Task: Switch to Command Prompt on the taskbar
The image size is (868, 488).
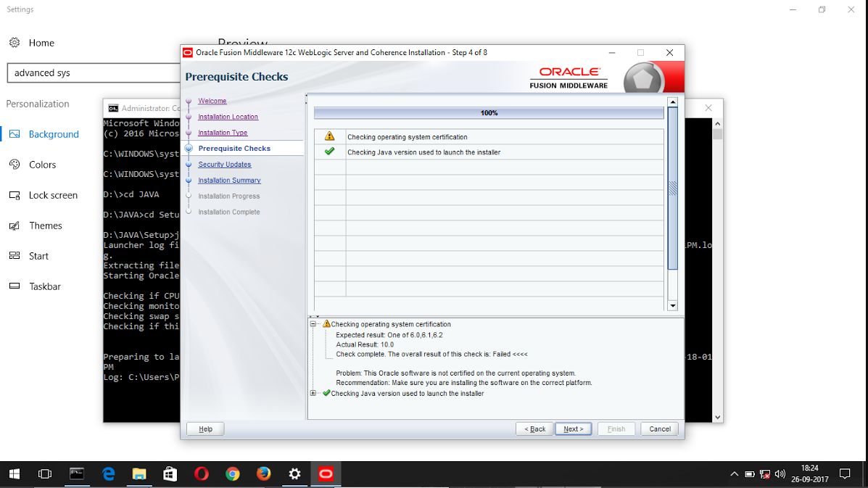Action: pyautogui.click(x=76, y=474)
